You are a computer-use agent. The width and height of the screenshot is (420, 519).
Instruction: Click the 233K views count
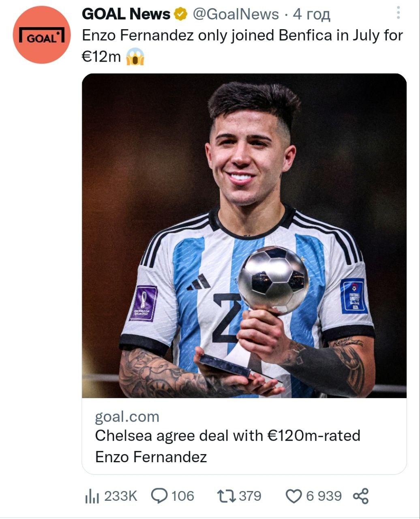click(x=121, y=496)
